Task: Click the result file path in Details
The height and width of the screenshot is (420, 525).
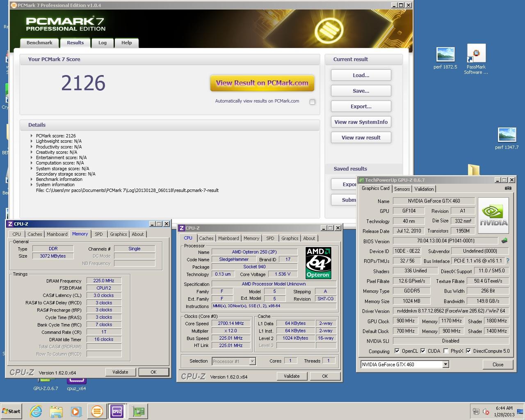Action: pyautogui.click(x=127, y=190)
